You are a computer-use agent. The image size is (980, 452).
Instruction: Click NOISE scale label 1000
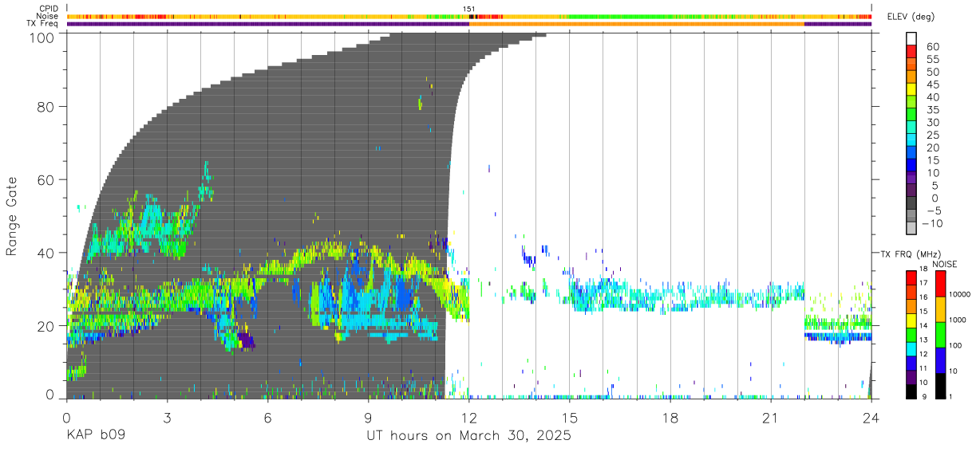coord(958,320)
